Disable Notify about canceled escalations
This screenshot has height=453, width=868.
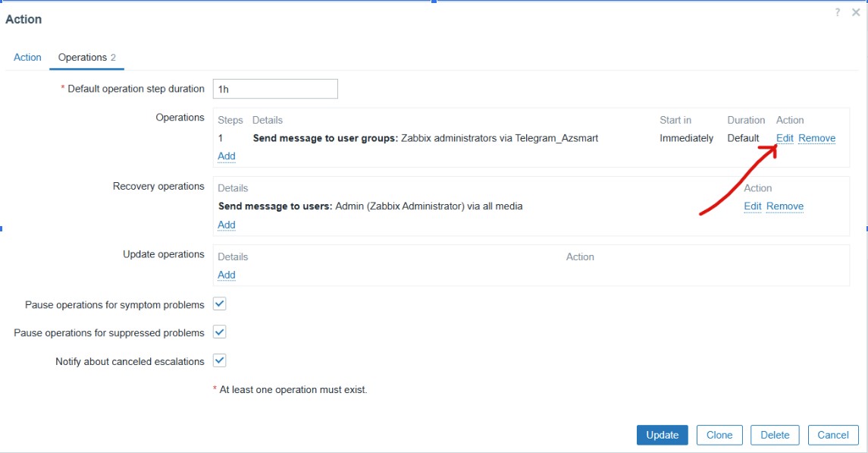pos(220,361)
